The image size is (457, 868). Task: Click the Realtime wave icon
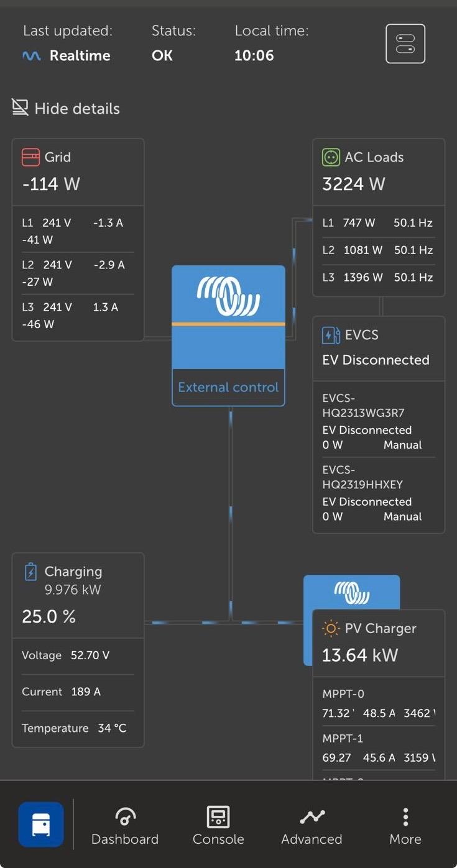(31, 56)
